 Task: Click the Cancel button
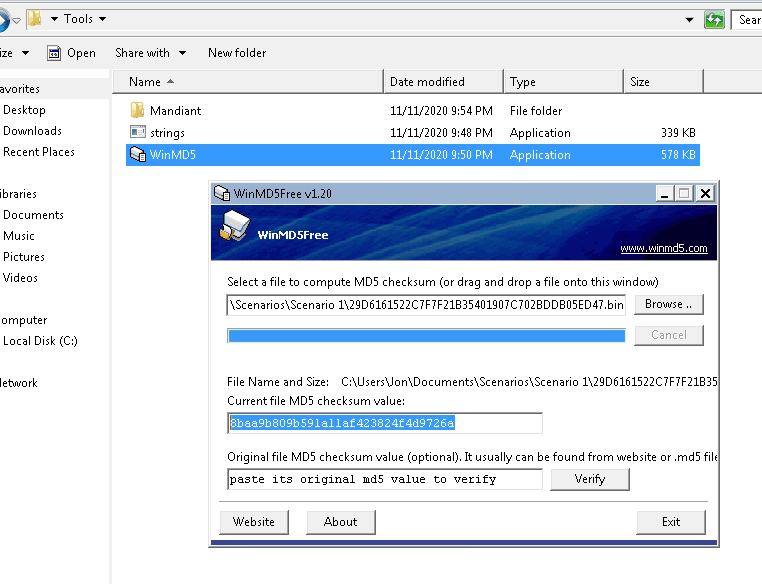coord(669,335)
